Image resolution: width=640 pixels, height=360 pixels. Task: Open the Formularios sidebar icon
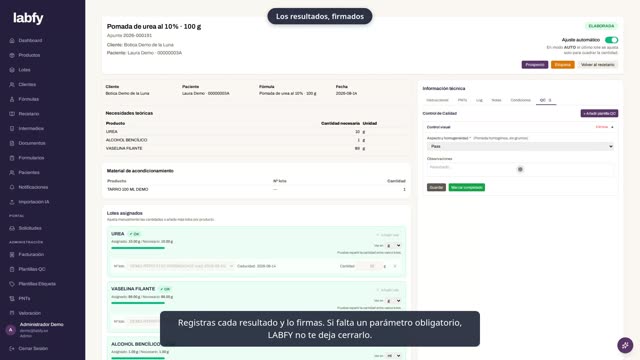[x=12, y=158]
